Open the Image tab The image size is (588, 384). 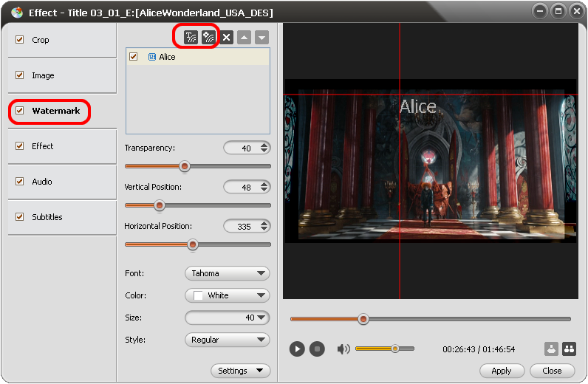(62, 75)
